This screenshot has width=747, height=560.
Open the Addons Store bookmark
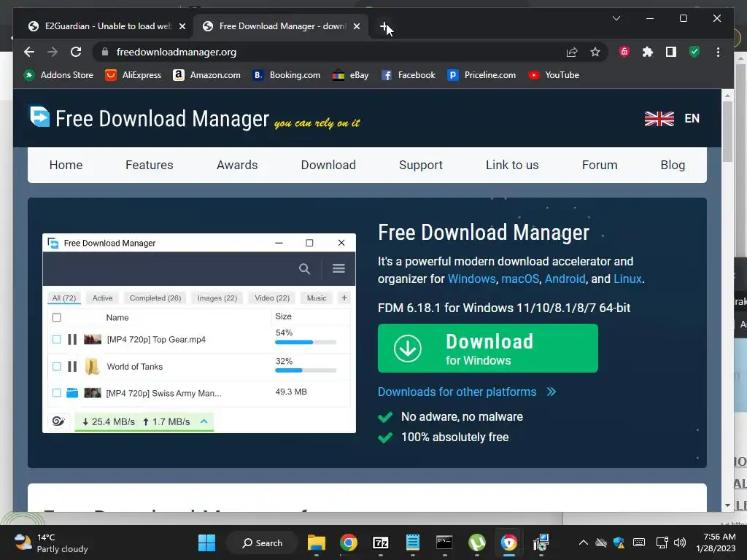(x=58, y=75)
